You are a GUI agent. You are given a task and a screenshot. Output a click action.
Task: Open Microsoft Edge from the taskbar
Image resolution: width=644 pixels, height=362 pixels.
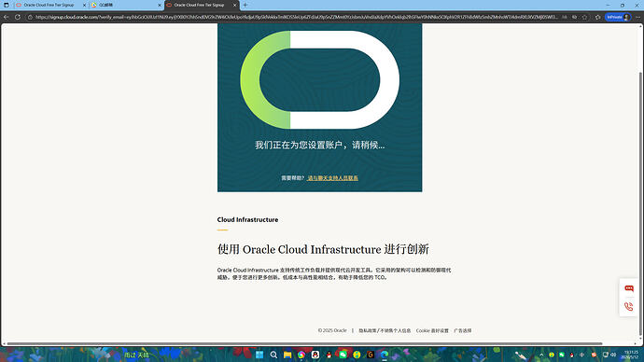[385, 355]
